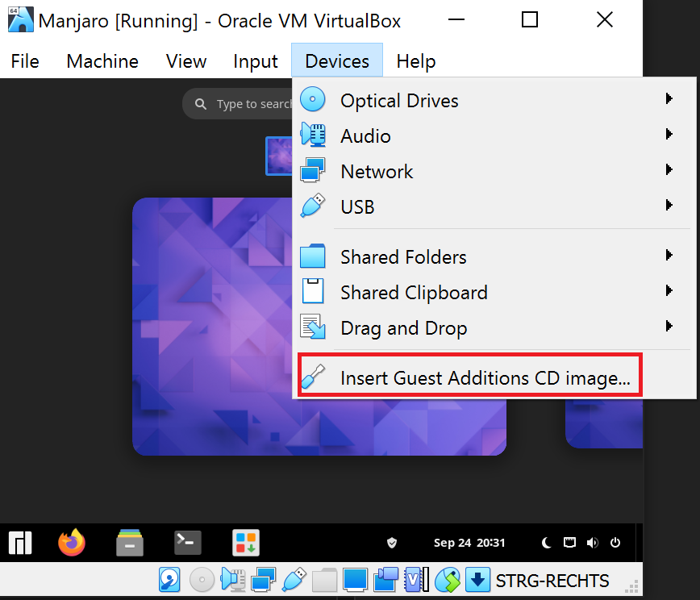This screenshot has width=700, height=600.
Task: Select the small workspace thumbnail under search
Action: point(279,156)
